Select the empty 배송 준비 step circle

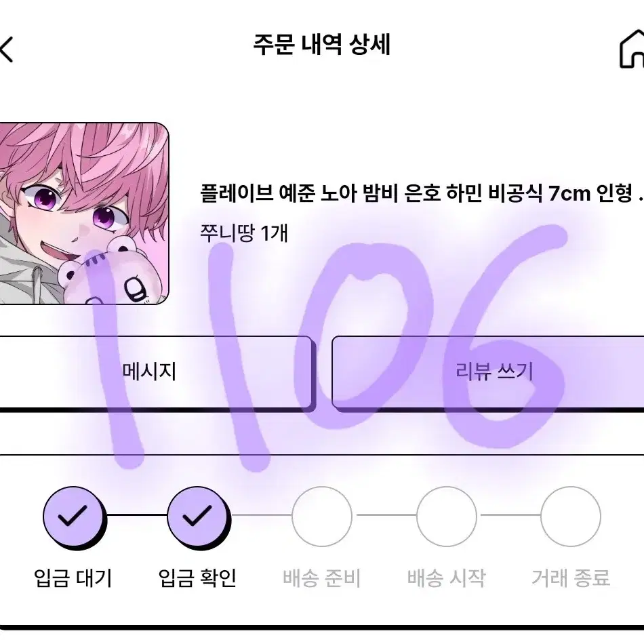pos(322,517)
